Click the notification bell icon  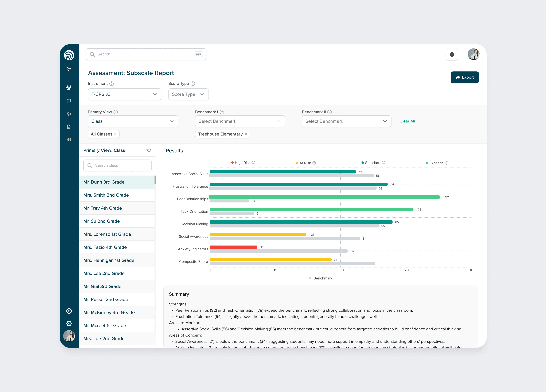[452, 54]
